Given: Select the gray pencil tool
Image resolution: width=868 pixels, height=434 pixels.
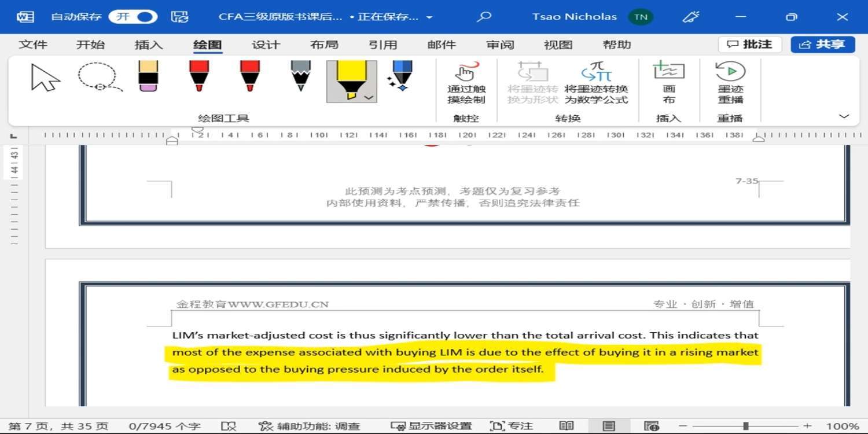Looking at the screenshot, I should [300, 76].
